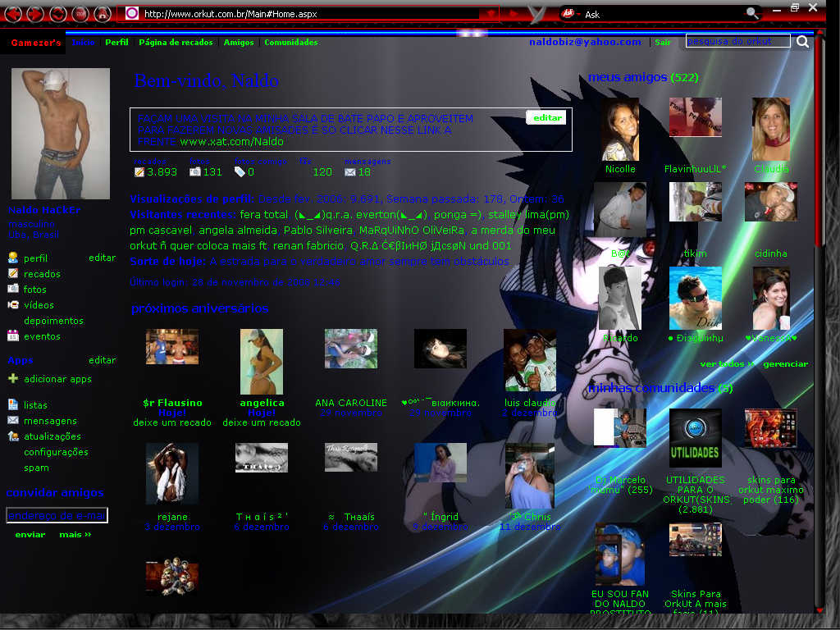Click the enviar button under convidar amigos
The height and width of the screenshot is (630, 840).
pyautogui.click(x=30, y=535)
